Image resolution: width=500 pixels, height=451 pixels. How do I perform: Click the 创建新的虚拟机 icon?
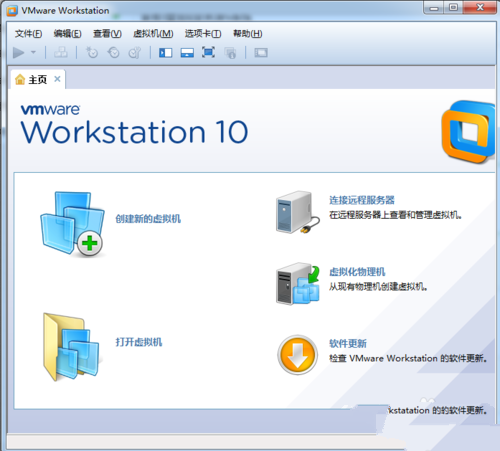tap(72, 224)
